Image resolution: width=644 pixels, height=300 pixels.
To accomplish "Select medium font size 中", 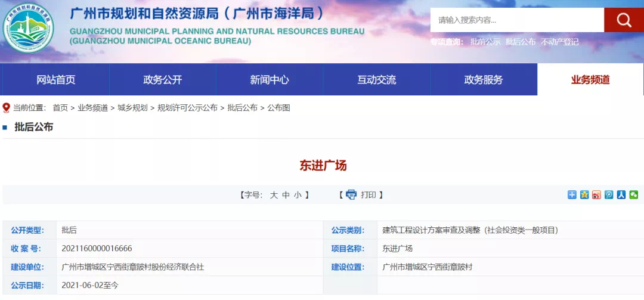I will (x=286, y=195).
